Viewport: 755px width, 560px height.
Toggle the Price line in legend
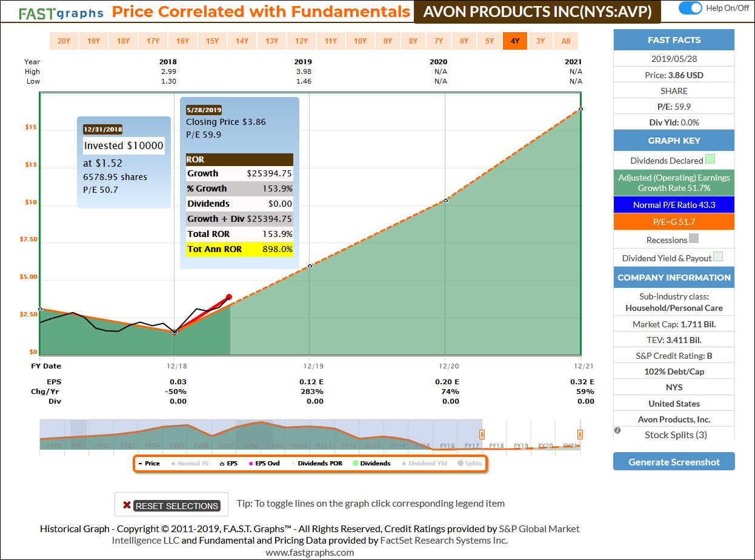148,463
